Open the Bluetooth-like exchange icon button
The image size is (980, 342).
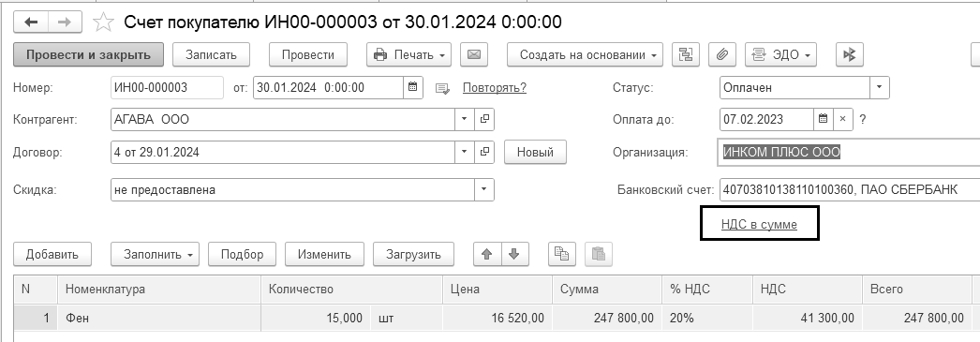coord(850,55)
